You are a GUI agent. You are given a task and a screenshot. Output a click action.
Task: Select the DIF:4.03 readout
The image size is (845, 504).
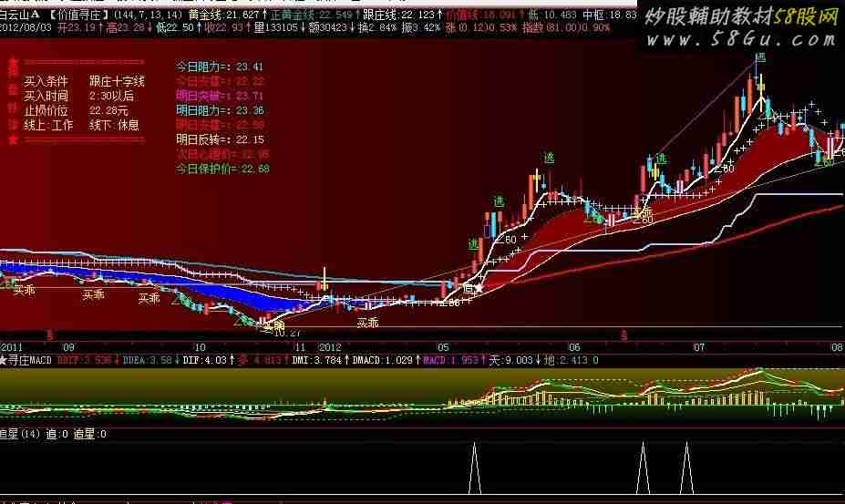point(209,360)
